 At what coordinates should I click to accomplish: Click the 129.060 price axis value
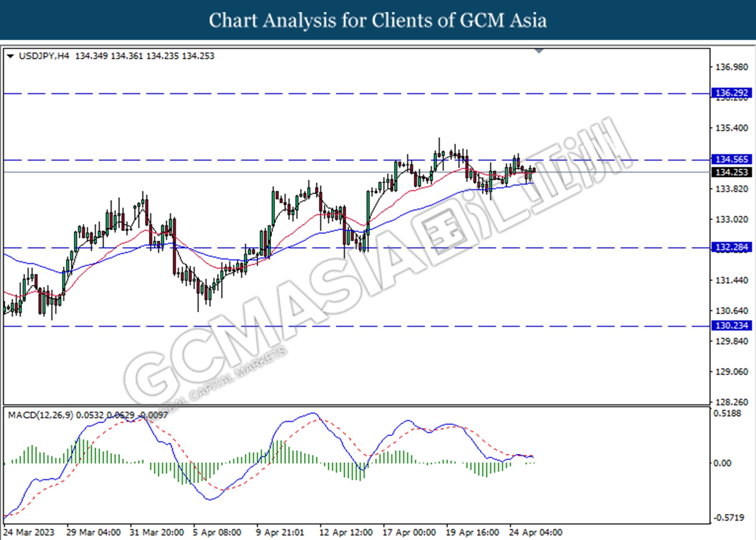(x=732, y=372)
